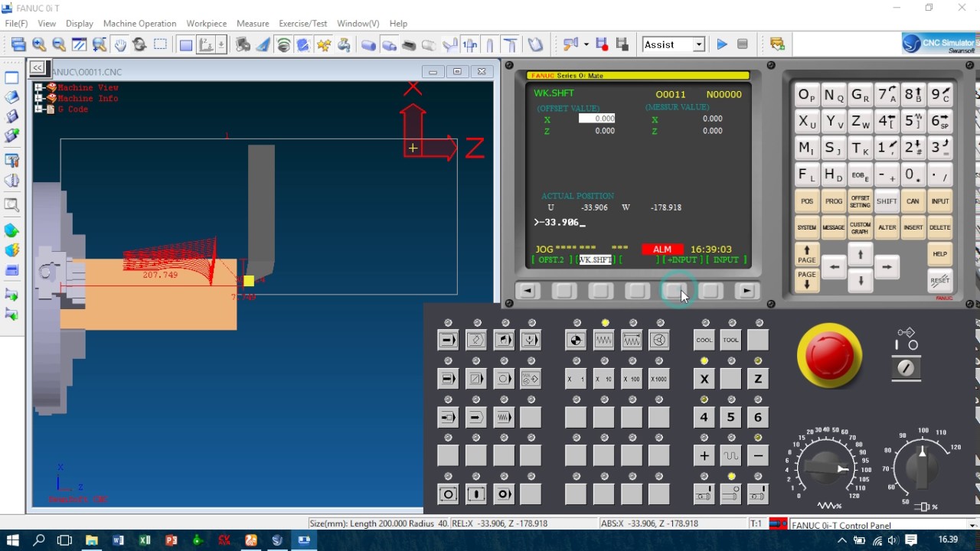Click the cursor left arrow key on the keypad
Screen dimensions: 980x551
click(x=834, y=267)
